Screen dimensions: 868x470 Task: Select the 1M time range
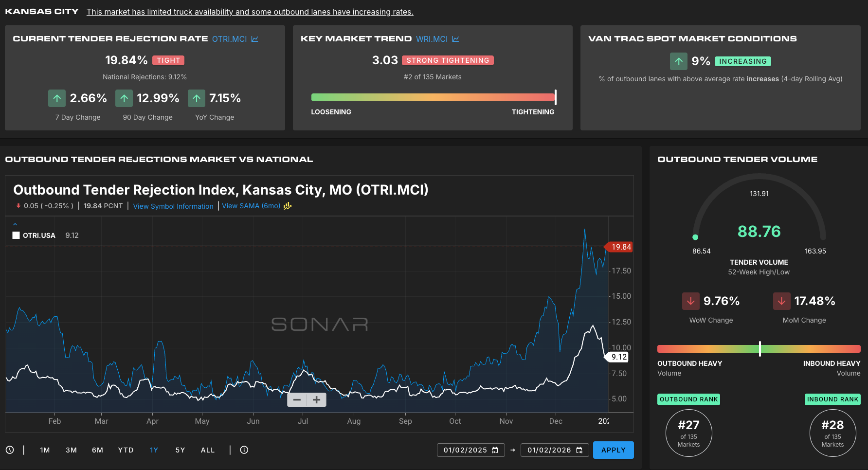(45, 450)
